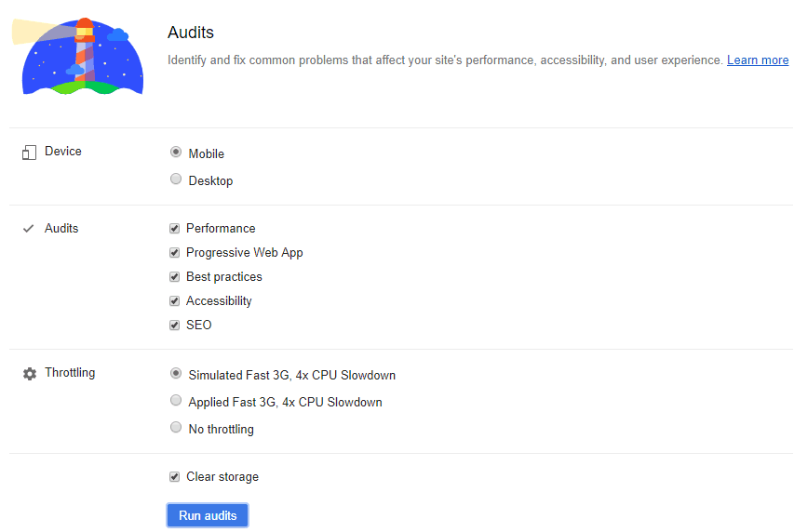
Task: Click the Throttling gear icon
Action: [29, 373]
